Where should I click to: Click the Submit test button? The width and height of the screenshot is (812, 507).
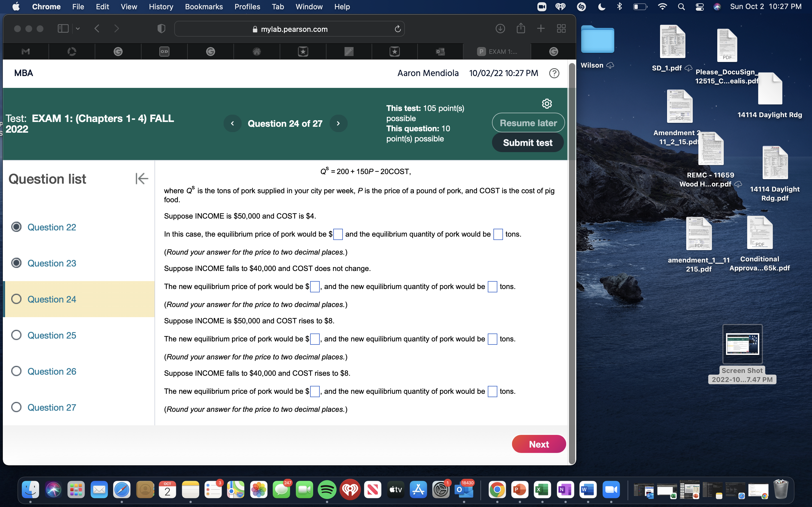click(x=528, y=143)
